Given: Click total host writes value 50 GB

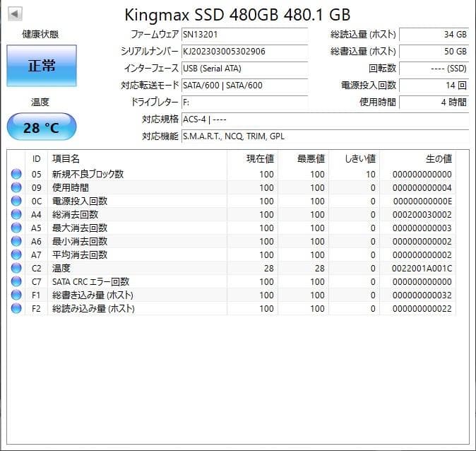Looking at the screenshot, I should [434, 52].
